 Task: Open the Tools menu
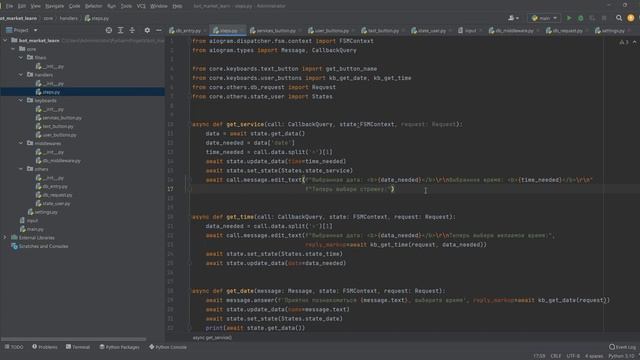126,6
